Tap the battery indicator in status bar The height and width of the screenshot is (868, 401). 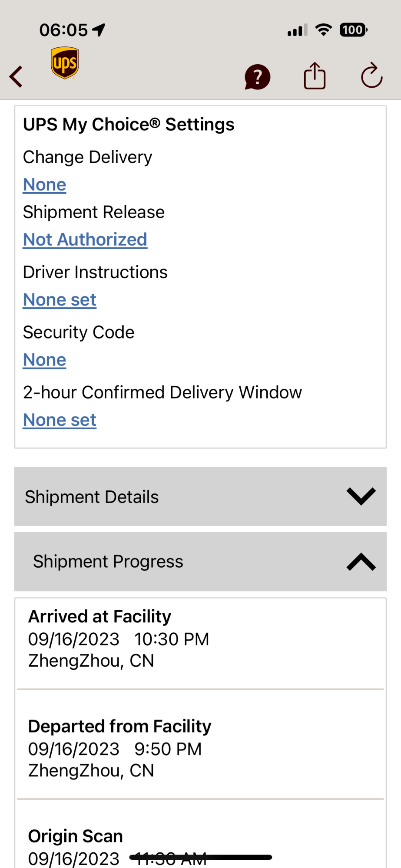pos(353,30)
